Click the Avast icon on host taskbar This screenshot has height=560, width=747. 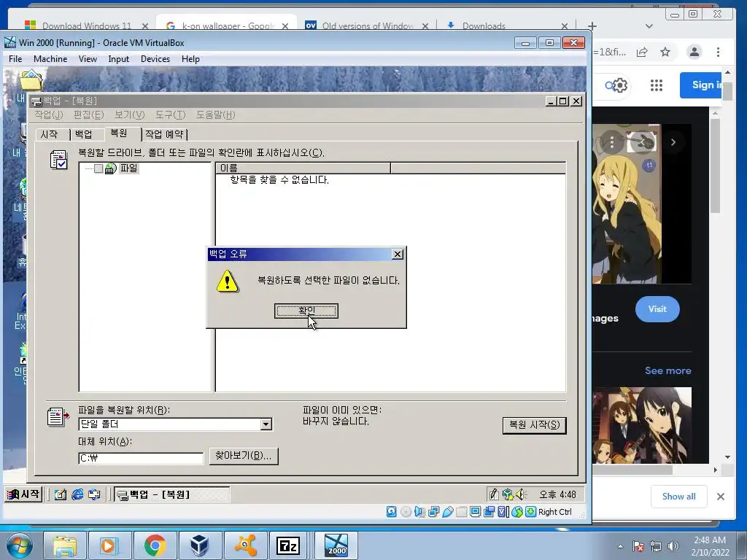[245, 545]
